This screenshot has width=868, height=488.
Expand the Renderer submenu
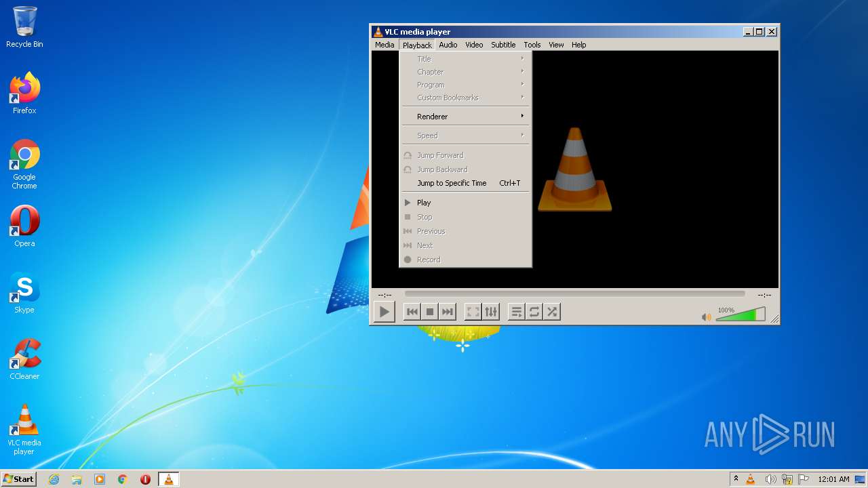[465, 117]
